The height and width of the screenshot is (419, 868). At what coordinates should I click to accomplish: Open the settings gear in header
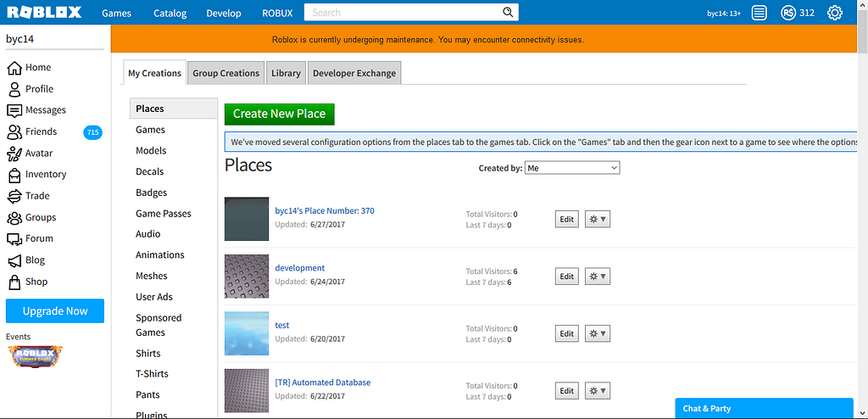(x=835, y=13)
